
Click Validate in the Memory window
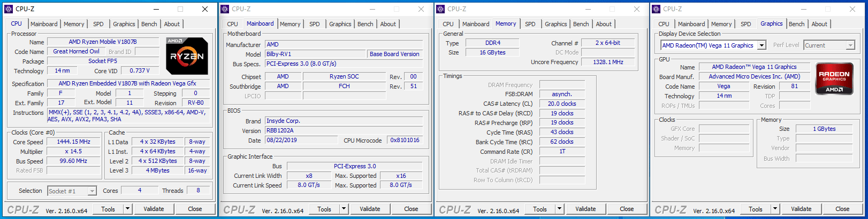tap(585, 209)
